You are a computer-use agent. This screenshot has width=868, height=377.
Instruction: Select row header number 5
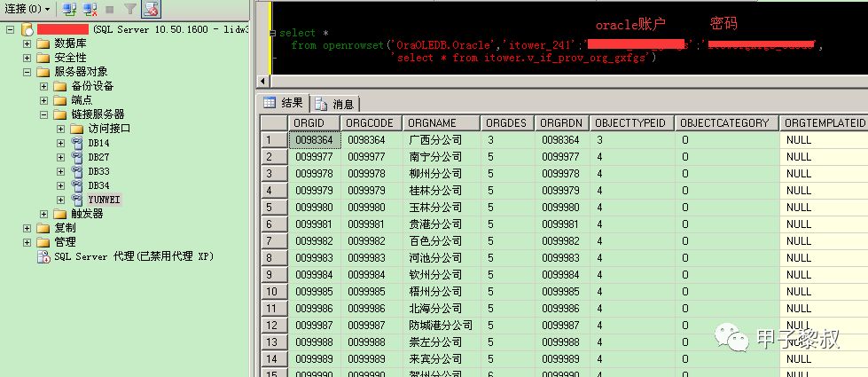pos(274,208)
